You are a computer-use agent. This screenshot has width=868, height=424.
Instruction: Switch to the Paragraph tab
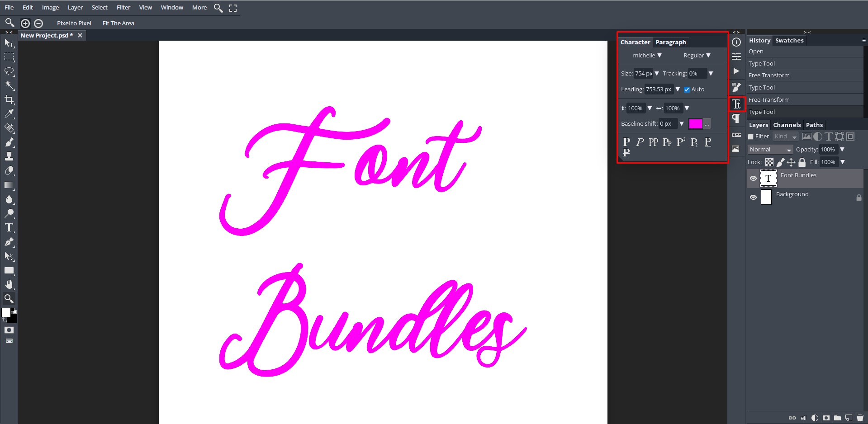point(671,42)
